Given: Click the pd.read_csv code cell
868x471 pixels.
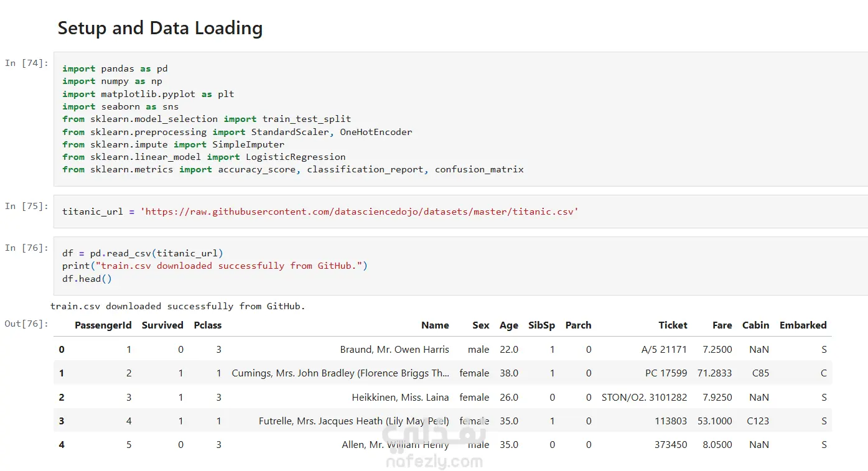Looking at the screenshot, I should (460, 266).
